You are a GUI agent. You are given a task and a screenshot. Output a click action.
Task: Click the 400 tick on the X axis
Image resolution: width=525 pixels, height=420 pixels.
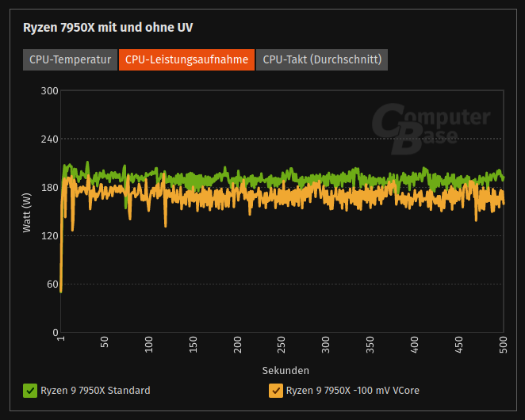coord(415,345)
